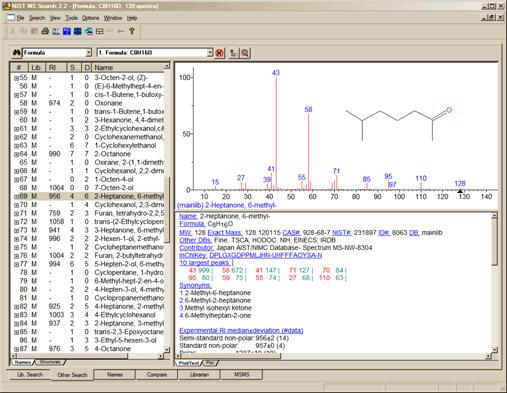Expand hit 87 4-Octanone
Image resolution: width=507 pixels, height=393 pixels.
16,349
